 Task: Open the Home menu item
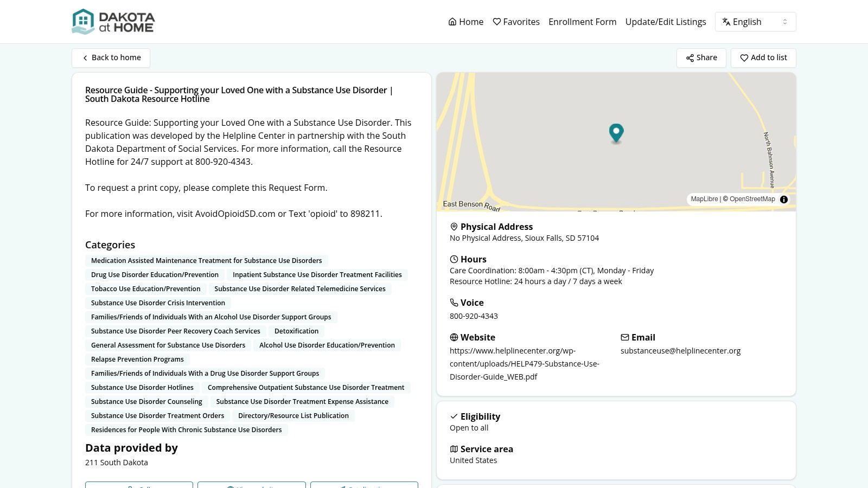(466, 22)
